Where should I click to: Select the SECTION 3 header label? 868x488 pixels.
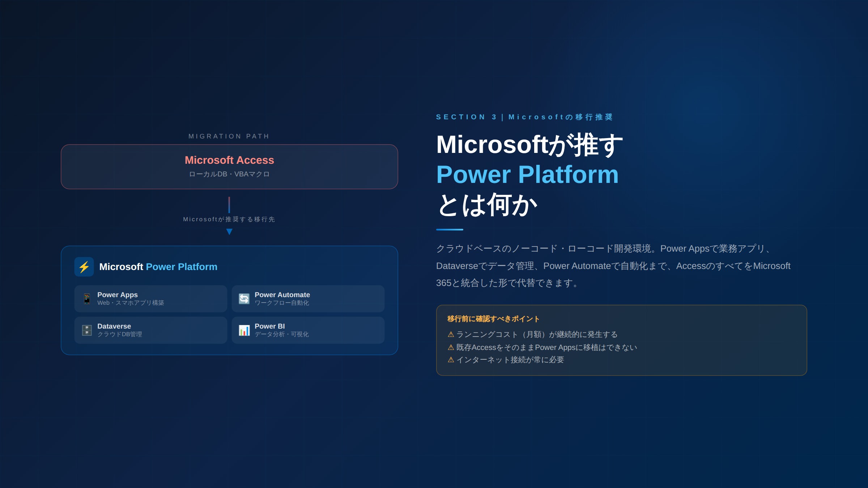tap(525, 116)
